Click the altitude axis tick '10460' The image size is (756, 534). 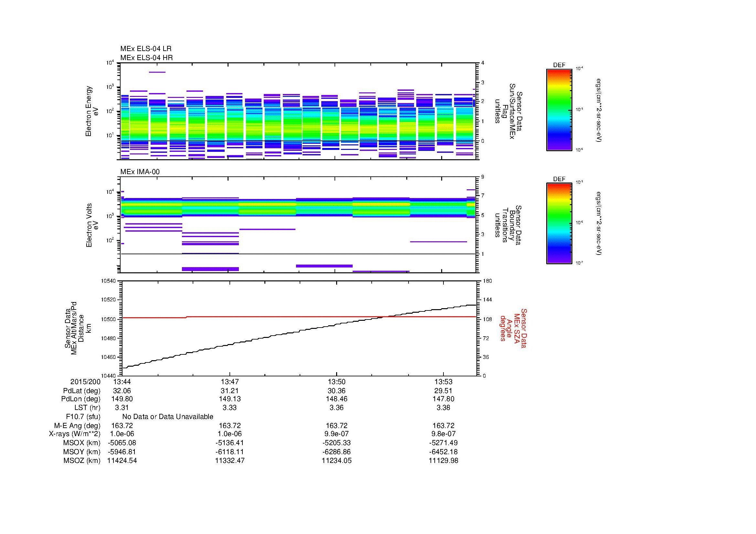click(108, 357)
